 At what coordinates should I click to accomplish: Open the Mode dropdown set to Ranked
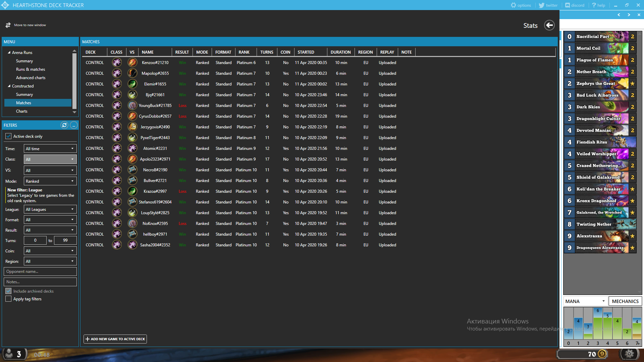pyautogui.click(x=50, y=181)
